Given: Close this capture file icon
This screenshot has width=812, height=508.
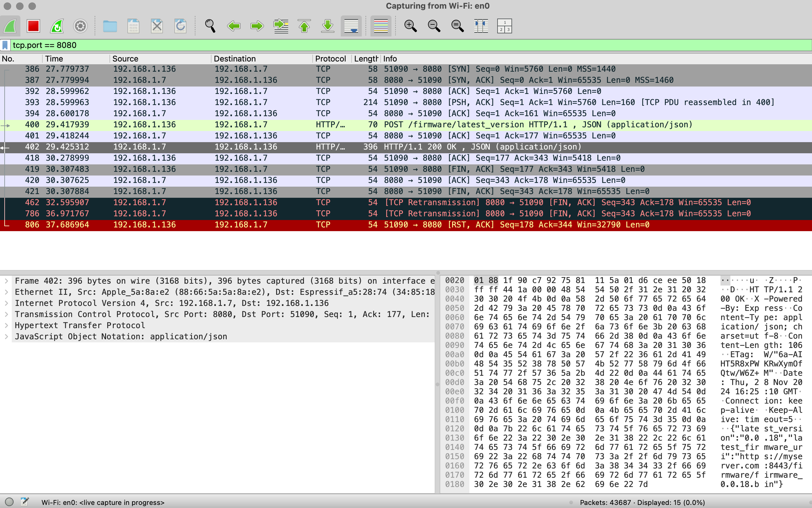Looking at the screenshot, I should click(x=157, y=26).
